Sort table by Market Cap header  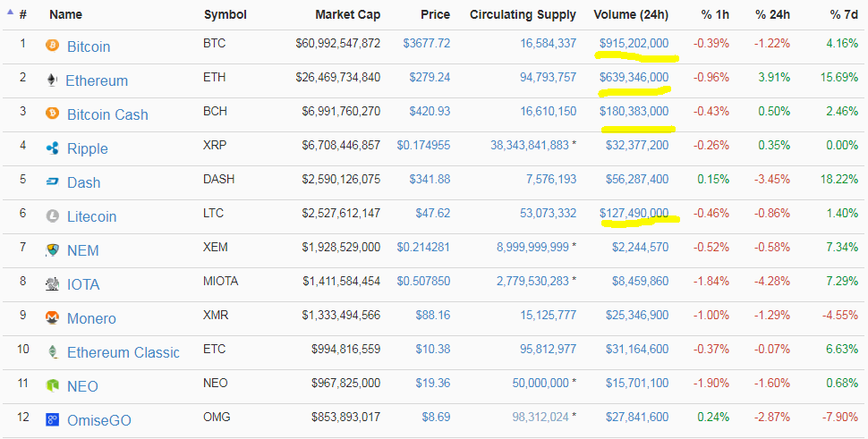(347, 15)
